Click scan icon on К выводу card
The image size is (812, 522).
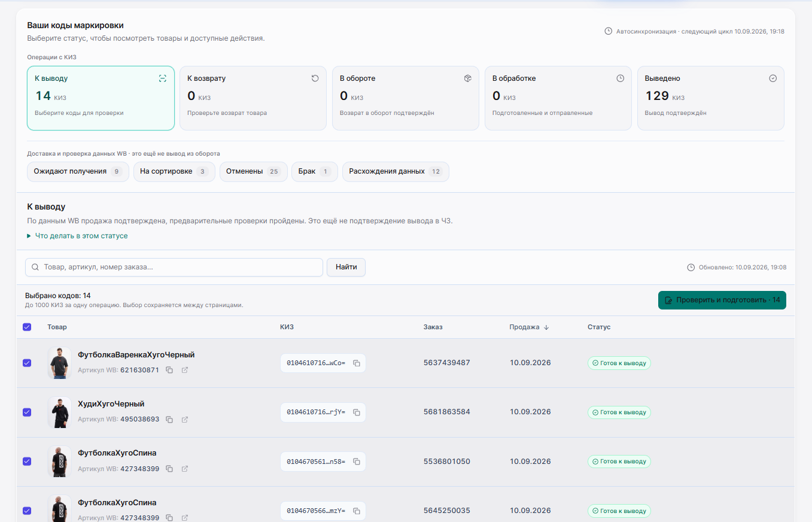[x=162, y=78]
